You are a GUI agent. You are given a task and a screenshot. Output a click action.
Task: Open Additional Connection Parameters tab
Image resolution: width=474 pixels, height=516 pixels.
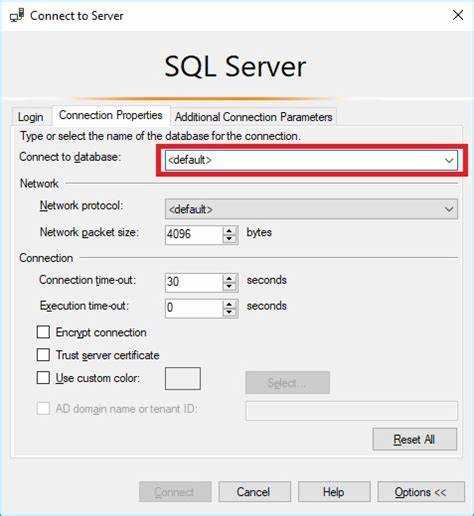(x=253, y=117)
